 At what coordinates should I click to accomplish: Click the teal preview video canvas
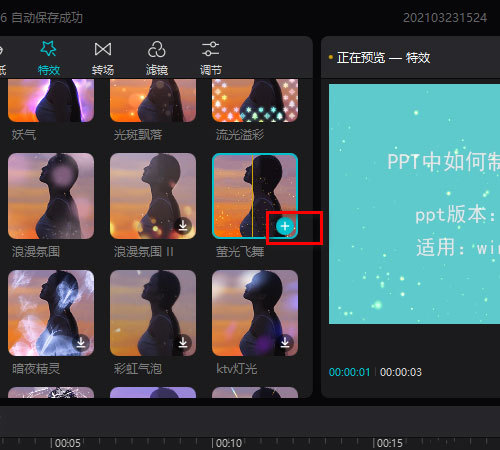coord(414,204)
